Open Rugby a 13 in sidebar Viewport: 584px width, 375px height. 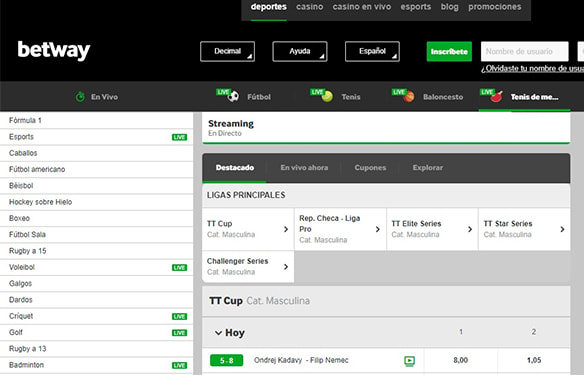96,349
